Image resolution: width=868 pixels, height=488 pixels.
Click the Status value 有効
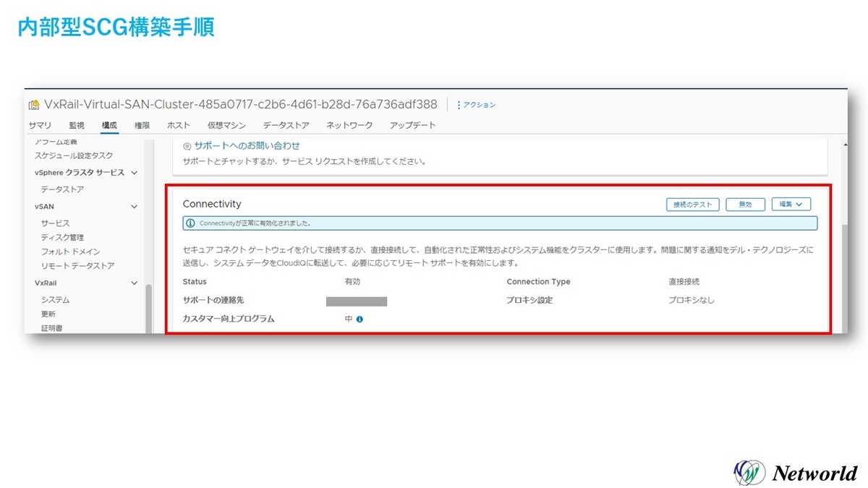pos(352,282)
